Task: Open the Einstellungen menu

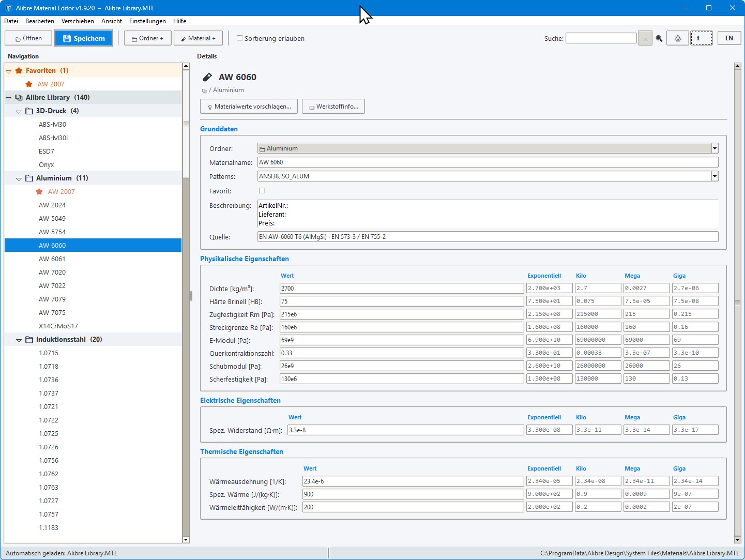Action: pos(147,21)
